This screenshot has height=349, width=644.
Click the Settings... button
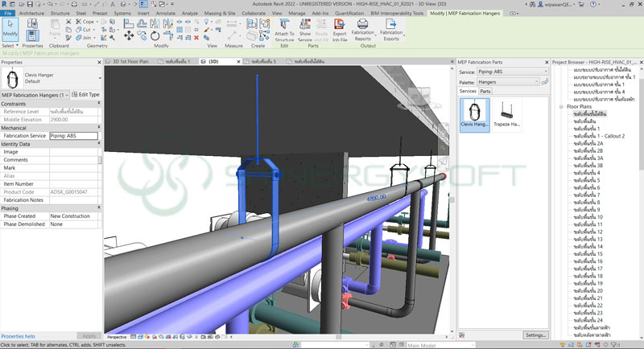click(x=535, y=335)
